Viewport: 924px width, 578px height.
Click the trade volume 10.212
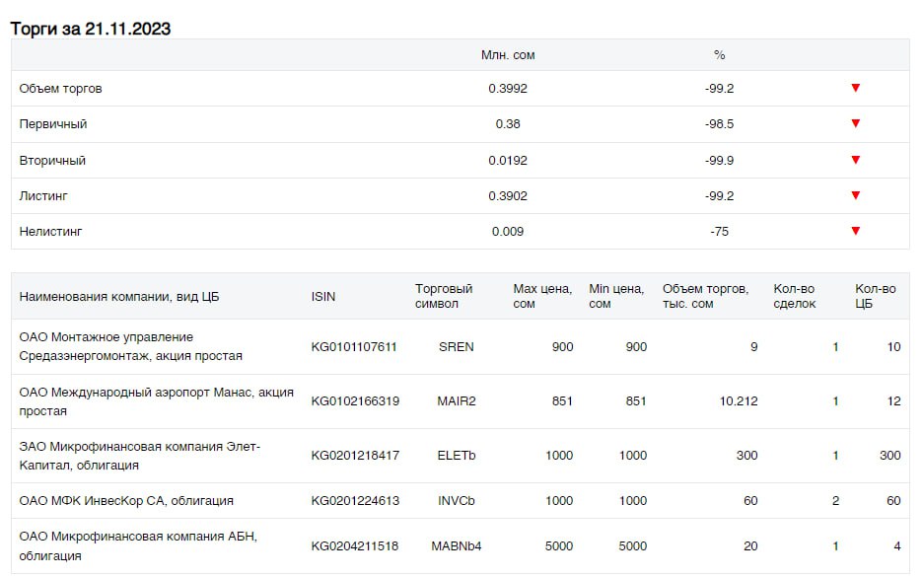click(x=739, y=401)
